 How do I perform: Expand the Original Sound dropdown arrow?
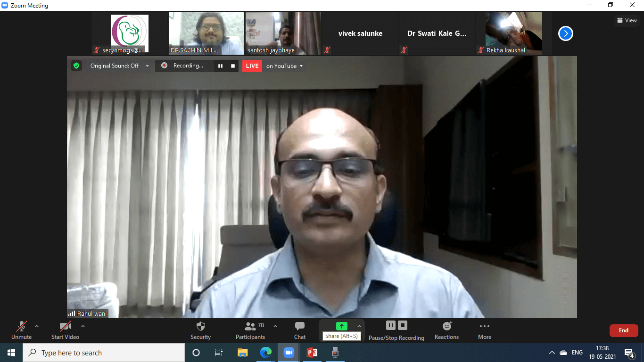pyautogui.click(x=147, y=66)
